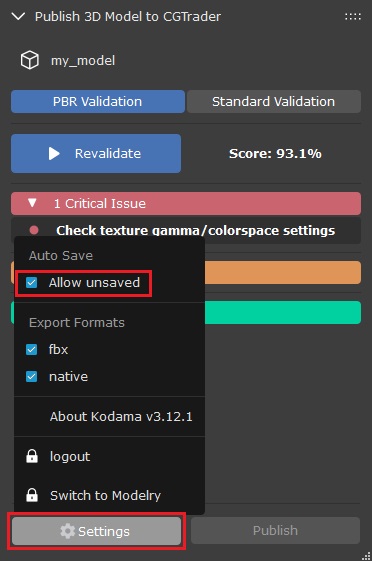Select the PBR Validation tab
Screen dimensions: 372x561
click(98, 102)
